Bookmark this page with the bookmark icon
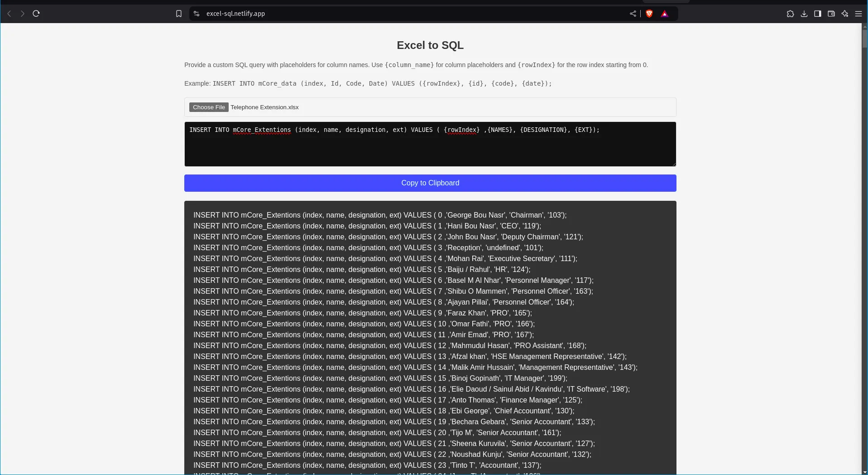Image resolution: width=868 pixels, height=475 pixels. coord(179,14)
